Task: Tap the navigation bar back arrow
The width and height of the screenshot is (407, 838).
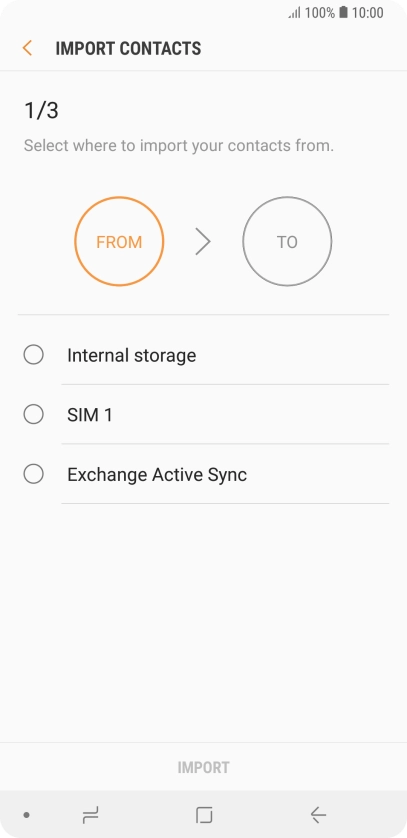Action: point(318,815)
